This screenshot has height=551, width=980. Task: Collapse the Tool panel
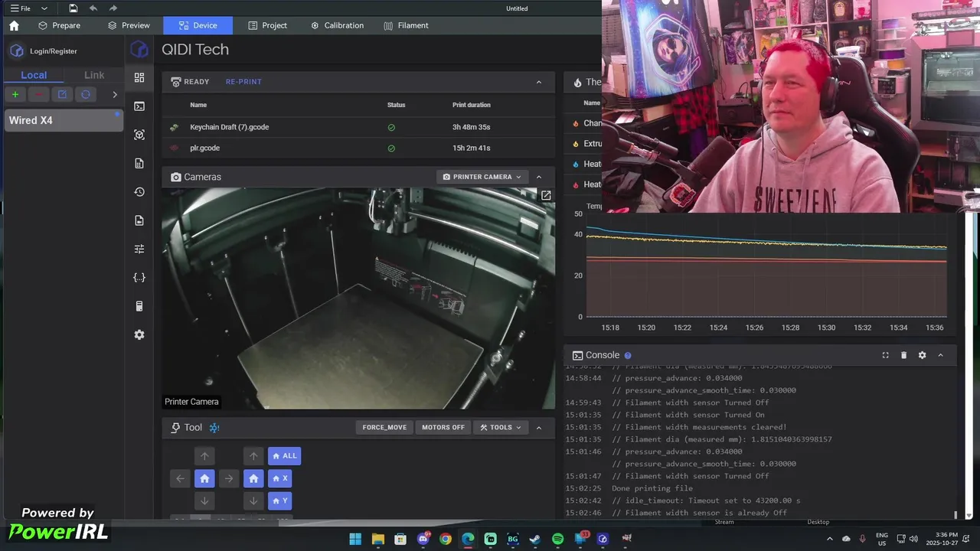(539, 428)
